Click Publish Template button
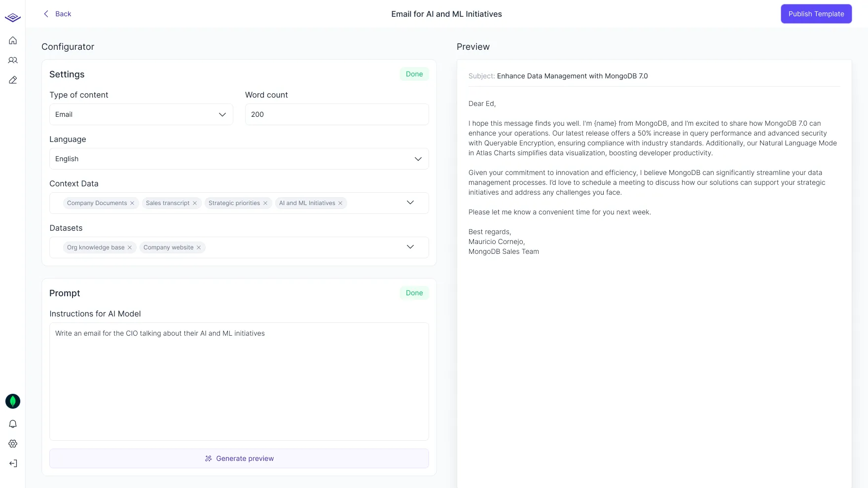This screenshot has height=488, width=868. [816, 14]
